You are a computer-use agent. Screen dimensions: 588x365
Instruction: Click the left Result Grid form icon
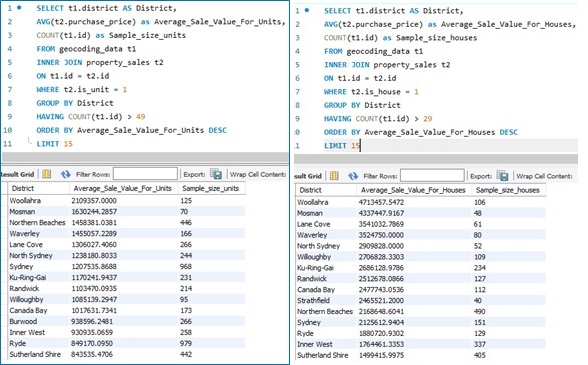pos(46,174)
